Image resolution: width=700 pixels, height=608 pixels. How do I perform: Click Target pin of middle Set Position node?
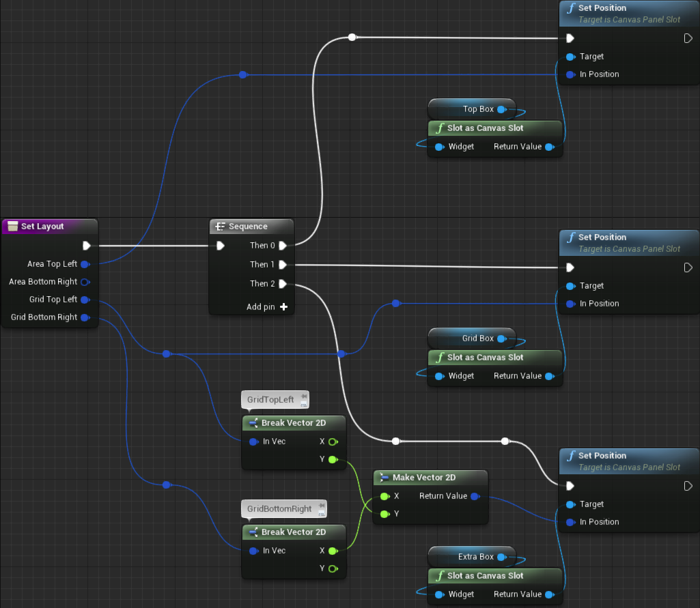570,287
